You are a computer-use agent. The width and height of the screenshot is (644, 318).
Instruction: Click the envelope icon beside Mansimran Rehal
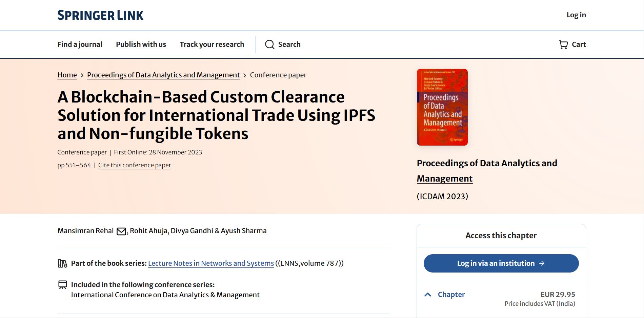[121, 231]
